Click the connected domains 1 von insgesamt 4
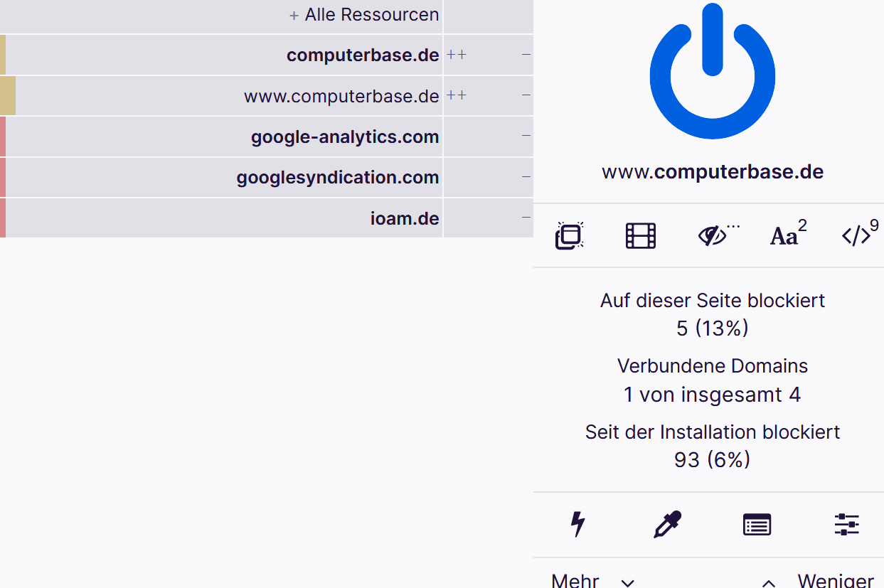The image size is (884, 588). 713,395
